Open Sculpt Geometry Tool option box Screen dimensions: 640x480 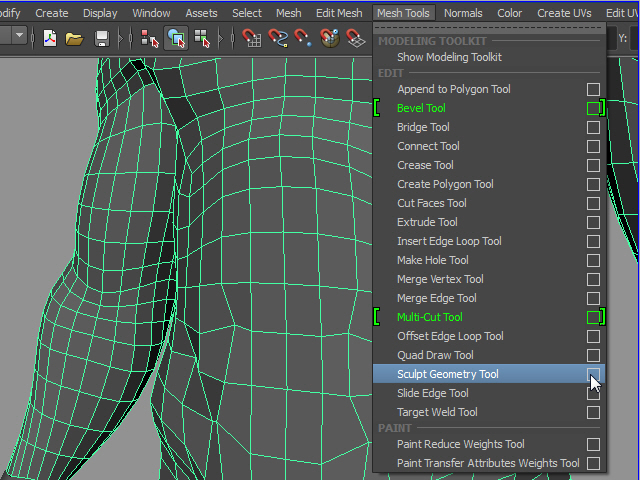click(x=594, y=374)
